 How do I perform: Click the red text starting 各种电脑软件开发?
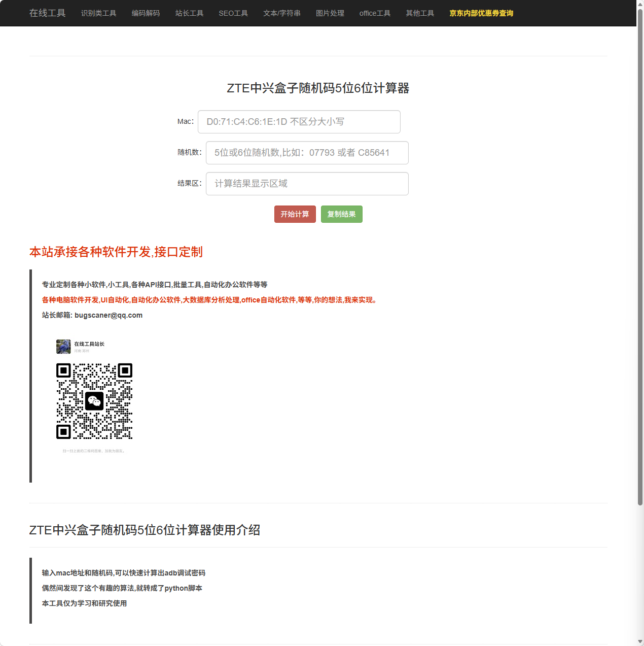pos(210,300)
